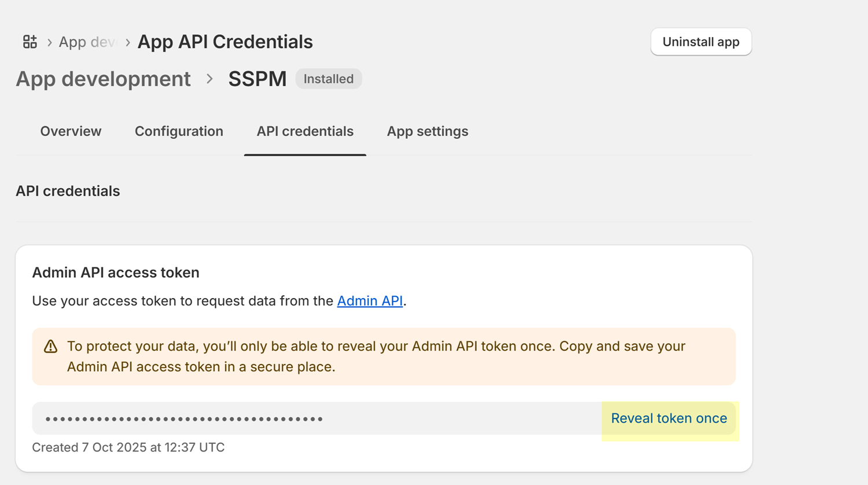Screen dimensions: 868x485
Task: Click the apps grid icon in breadcrumb
Action: coord(30,42)
